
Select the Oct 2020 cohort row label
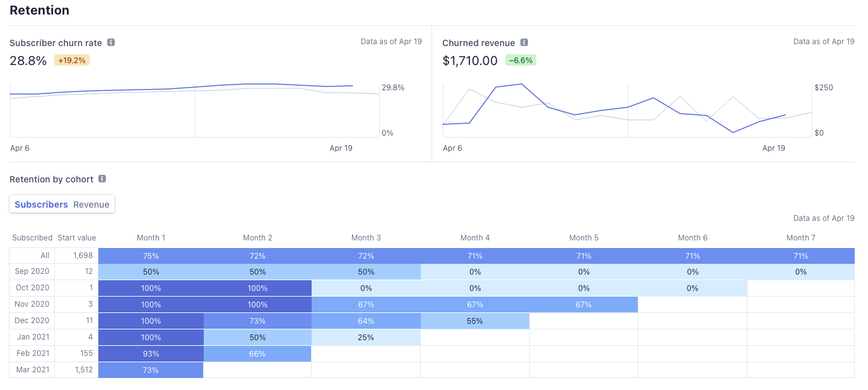[32, 288]
